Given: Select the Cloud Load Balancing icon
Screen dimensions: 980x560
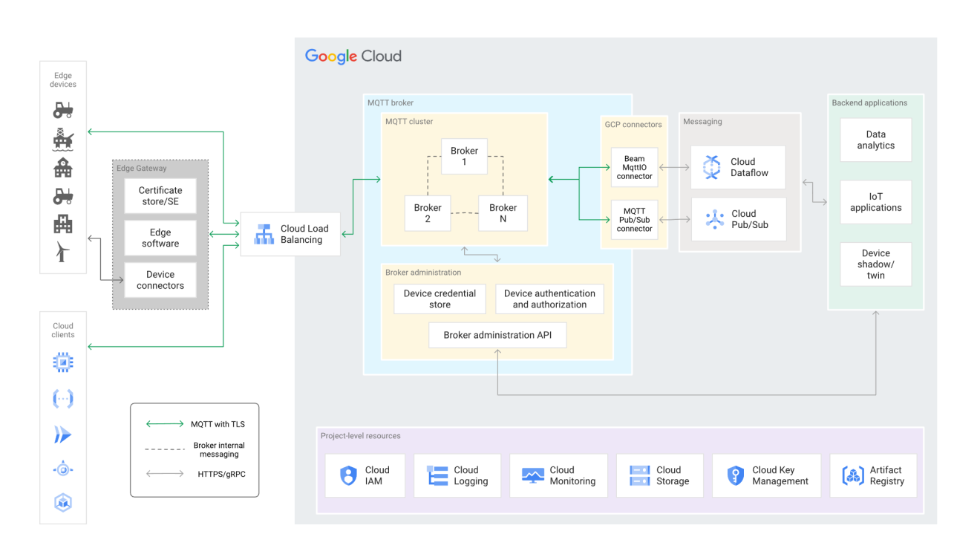Looking at the screenshot, I should tap(264, 234).
